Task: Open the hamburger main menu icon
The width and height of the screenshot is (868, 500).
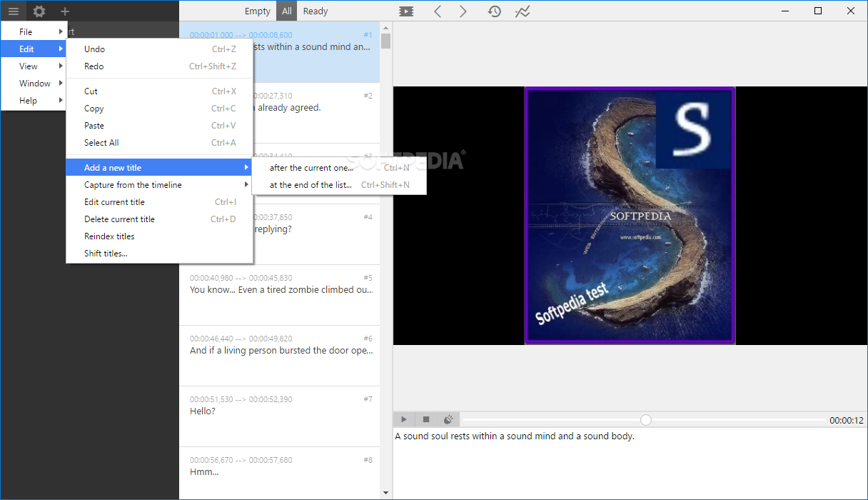Action: (14, 11)
